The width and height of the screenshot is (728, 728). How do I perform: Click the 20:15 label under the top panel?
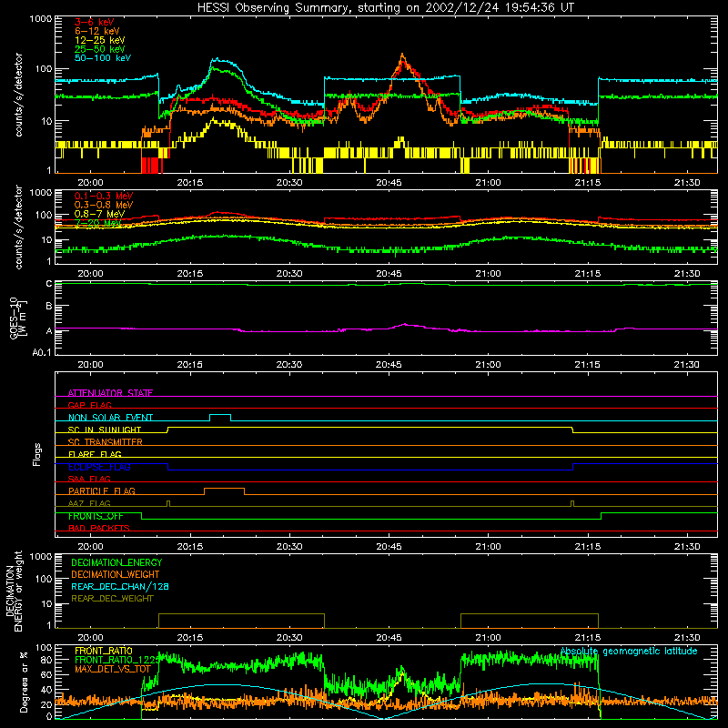[x=190, y=183]
